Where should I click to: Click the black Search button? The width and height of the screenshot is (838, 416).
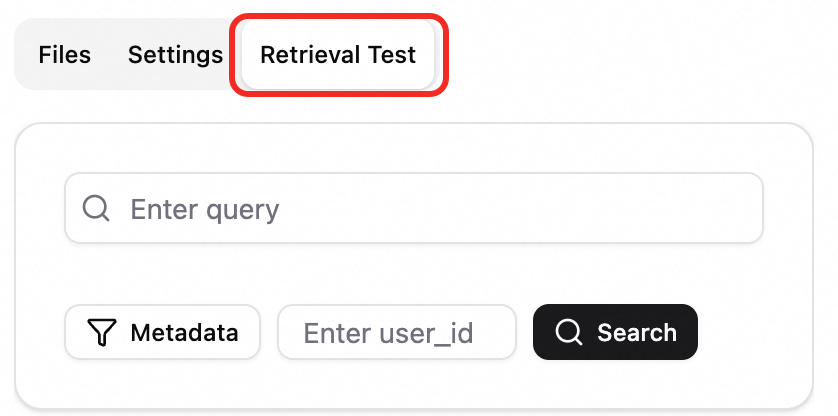click(615, 332)
